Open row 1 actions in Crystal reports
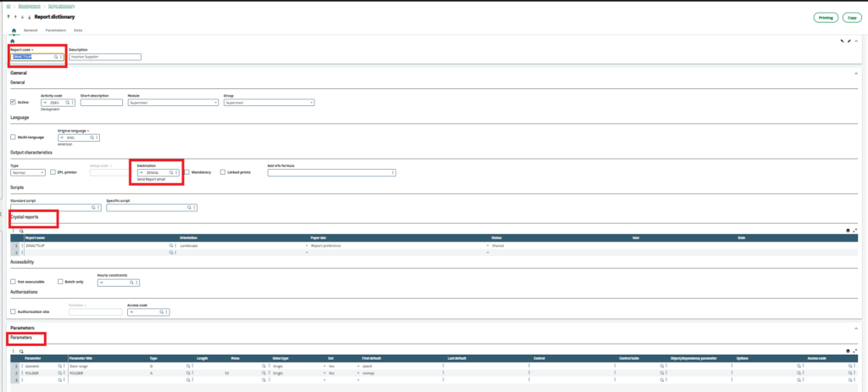 tap(21, 245)
